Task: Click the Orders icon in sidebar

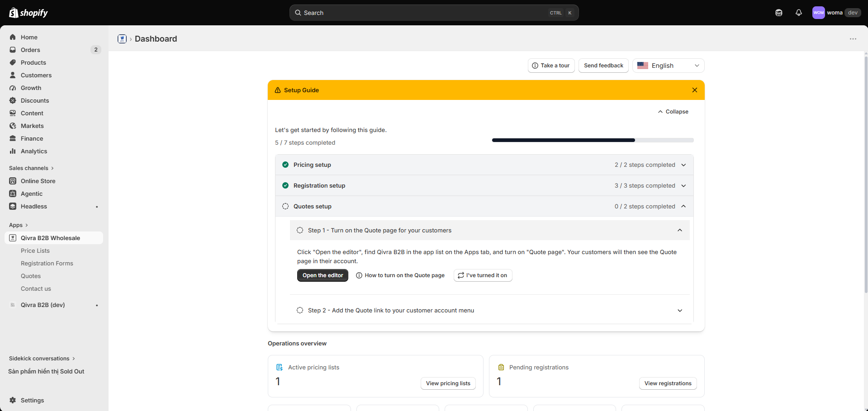Action: coord(13,50)
